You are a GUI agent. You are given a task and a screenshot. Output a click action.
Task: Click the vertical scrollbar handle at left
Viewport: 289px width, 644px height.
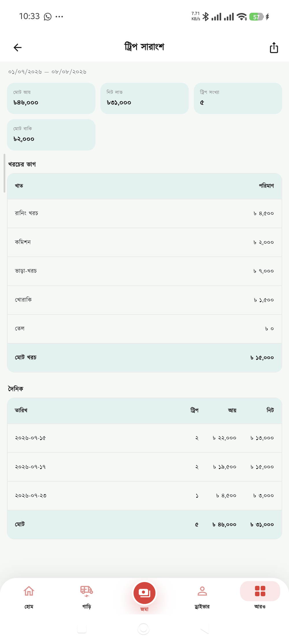coord(4,173)
